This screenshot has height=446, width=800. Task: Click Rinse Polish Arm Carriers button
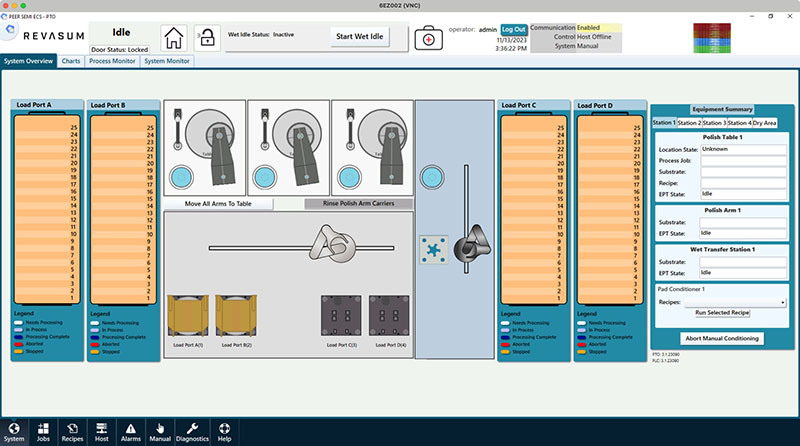click(x=359, y=204)
